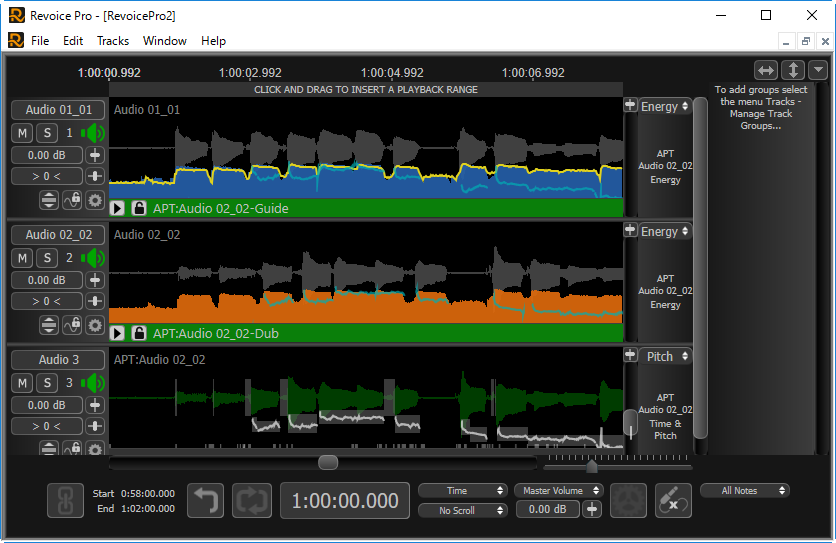This screenshot has width=836, height=543.
Task: Open the Help menu
Action: (213, 41)
